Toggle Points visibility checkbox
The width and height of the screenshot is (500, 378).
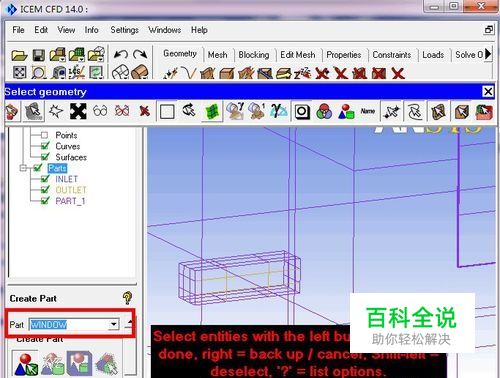click(x=44, y=135)
